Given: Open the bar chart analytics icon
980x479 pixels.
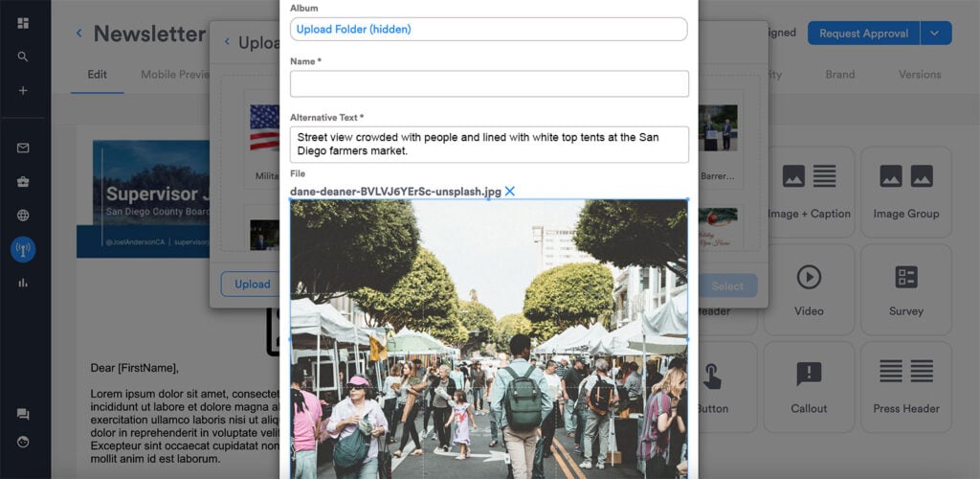Looking at the screenshot, I should tap(23, 283).
